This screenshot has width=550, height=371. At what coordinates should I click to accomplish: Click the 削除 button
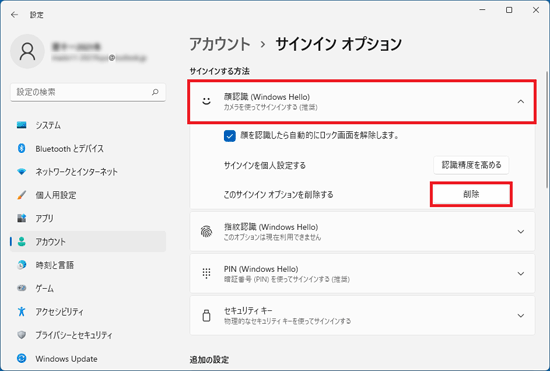tap(471, 194)
